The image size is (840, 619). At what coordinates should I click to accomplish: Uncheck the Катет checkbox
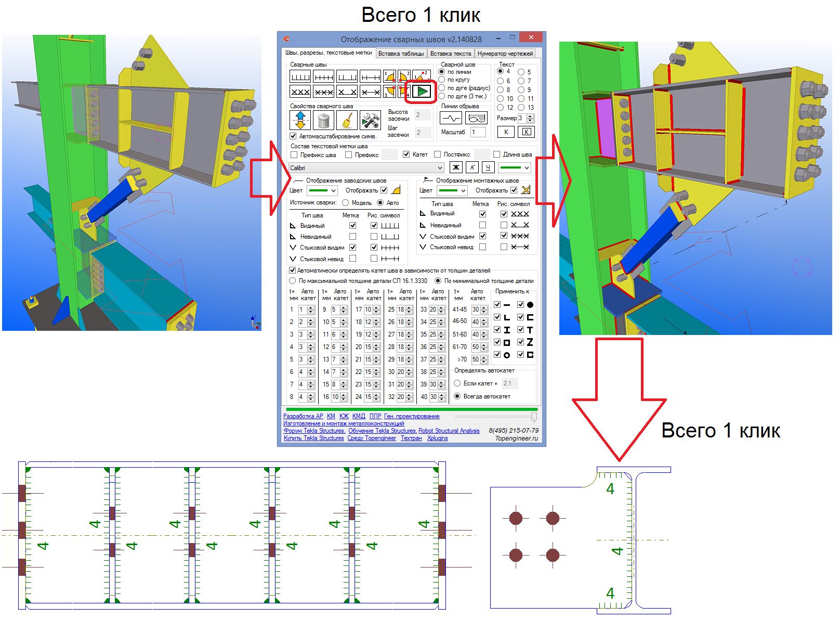(406, 154)
